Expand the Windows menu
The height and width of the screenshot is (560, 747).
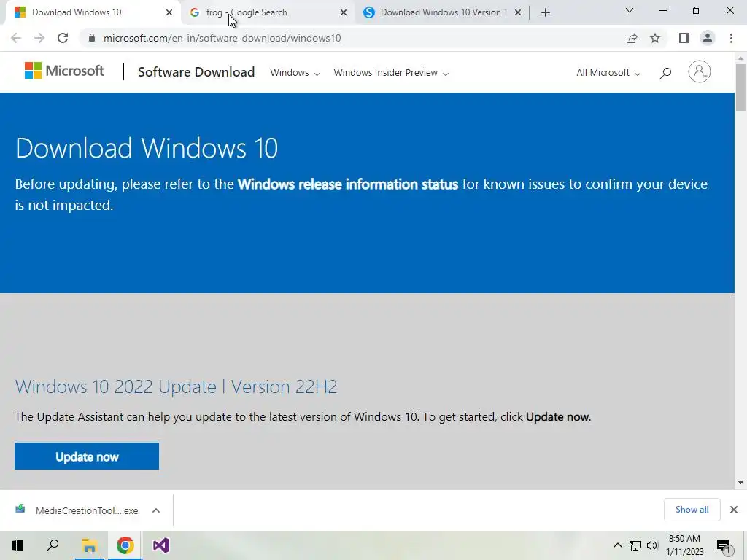click(295, 73)
